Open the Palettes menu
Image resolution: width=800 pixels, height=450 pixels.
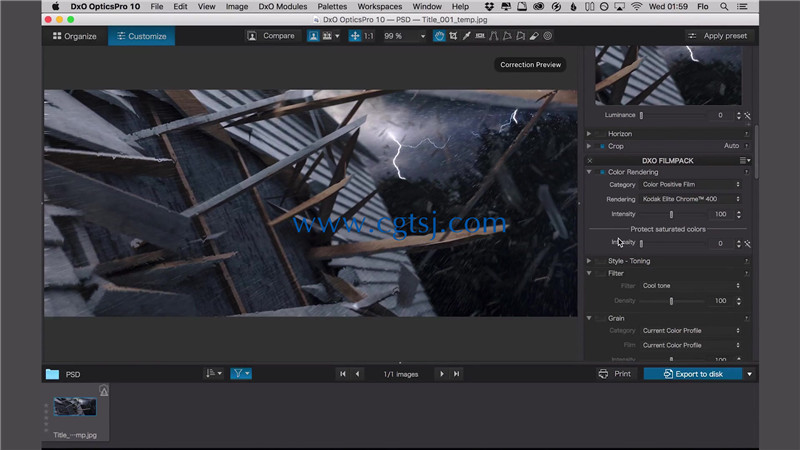coord(332,7)
